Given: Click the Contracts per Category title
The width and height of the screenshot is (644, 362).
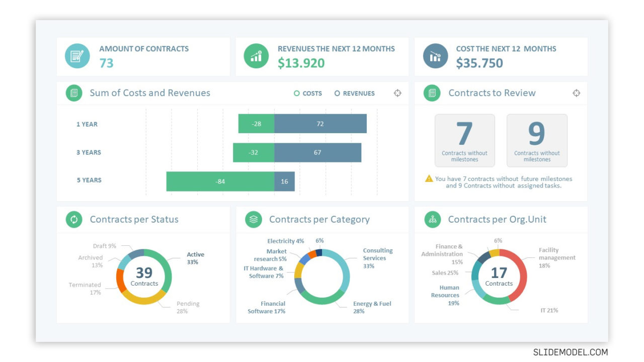Looking at the screenshot, I should click(319, 219).
